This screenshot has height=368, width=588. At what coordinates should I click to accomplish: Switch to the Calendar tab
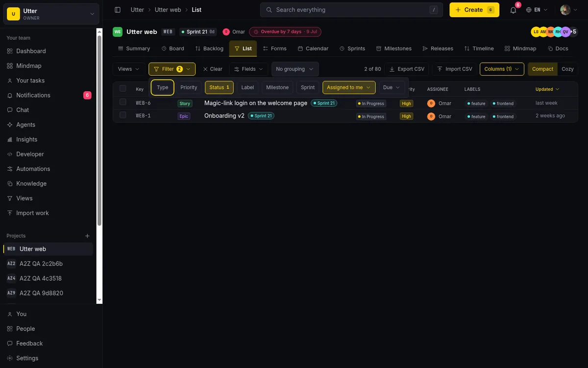(313, 49)
